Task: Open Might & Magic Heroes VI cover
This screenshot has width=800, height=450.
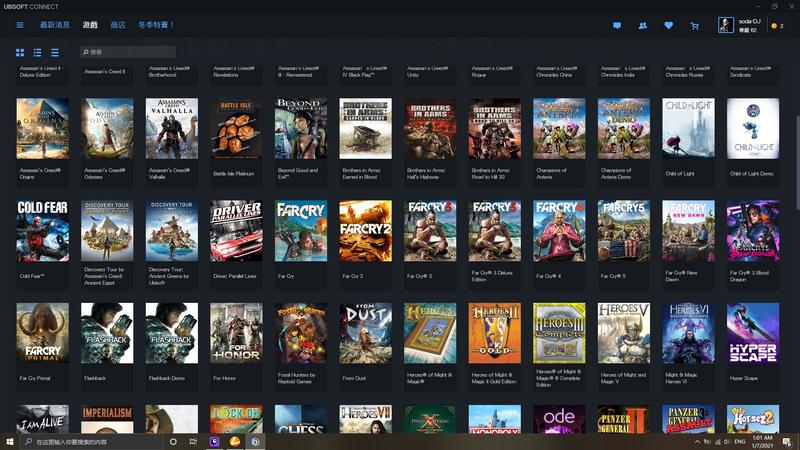Action: [688, 333]
